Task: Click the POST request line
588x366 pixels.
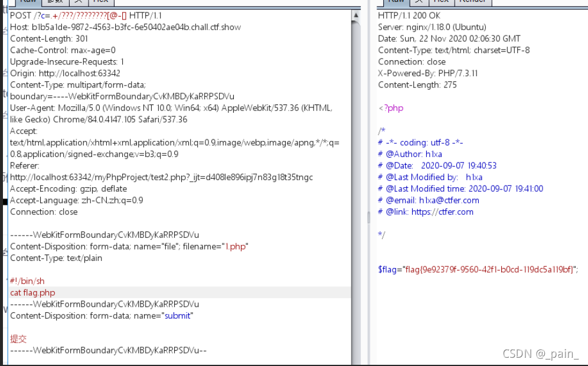Action: [86, 16]
